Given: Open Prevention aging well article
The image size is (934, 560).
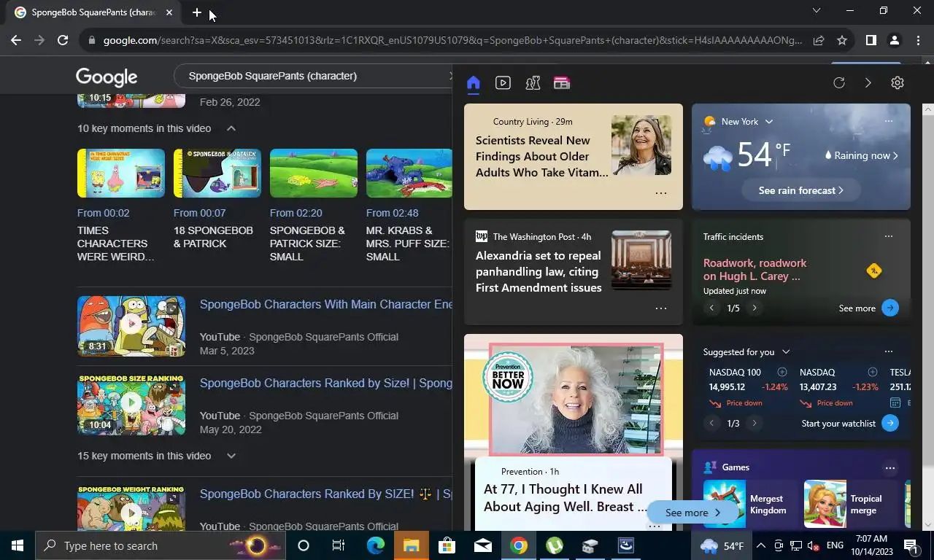Looking at the screenshot, I should click(565, 498).
